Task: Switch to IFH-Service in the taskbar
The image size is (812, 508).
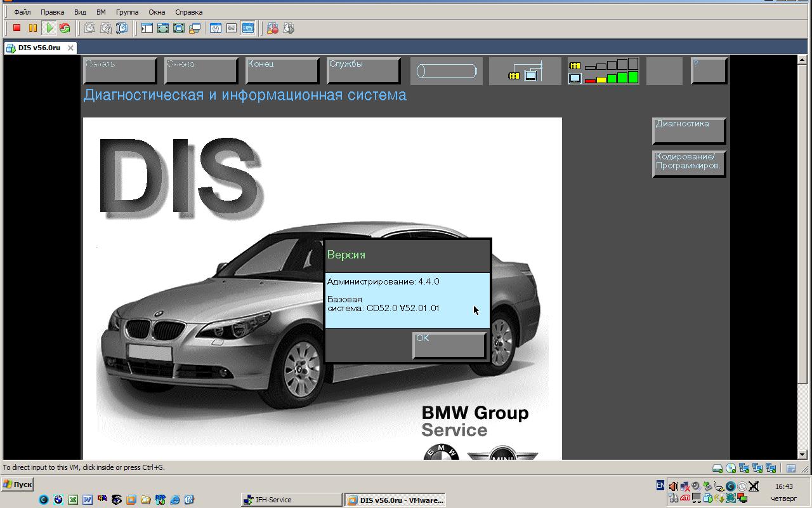Action: (291, 500)
